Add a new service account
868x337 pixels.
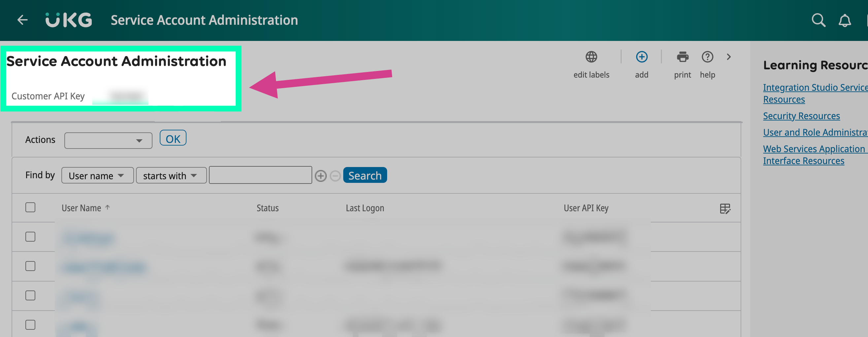tap(642, 57)
